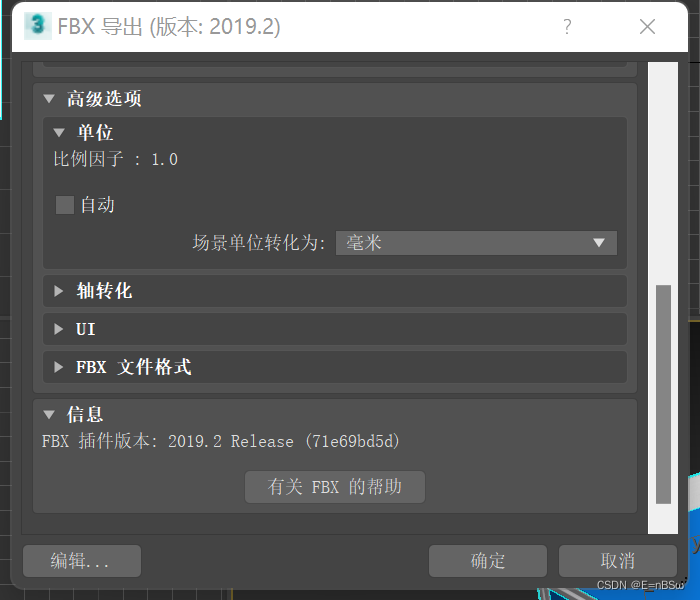Screen dimensions: 700x600
Task: Click scrollbar track above the thumb
Action: coord(663,174)
